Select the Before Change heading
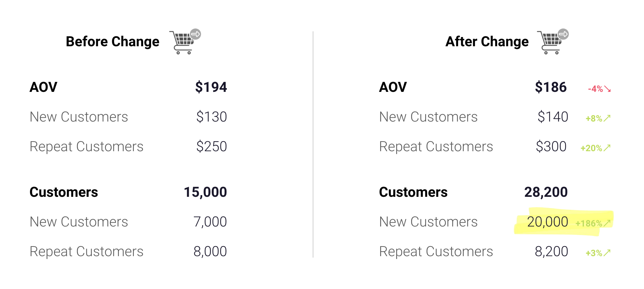 point(112,42)
